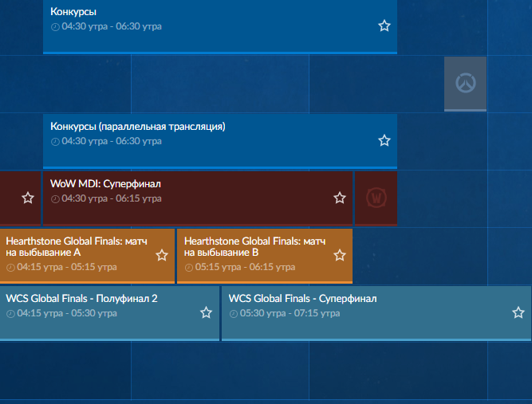Open WoW MDI: Суперфинал event title

[105, 184]
